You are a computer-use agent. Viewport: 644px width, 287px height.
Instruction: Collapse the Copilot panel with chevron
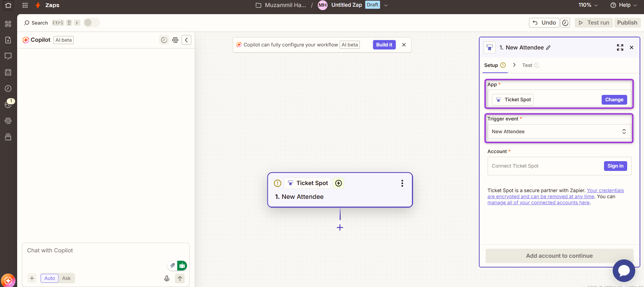point(187,40)
